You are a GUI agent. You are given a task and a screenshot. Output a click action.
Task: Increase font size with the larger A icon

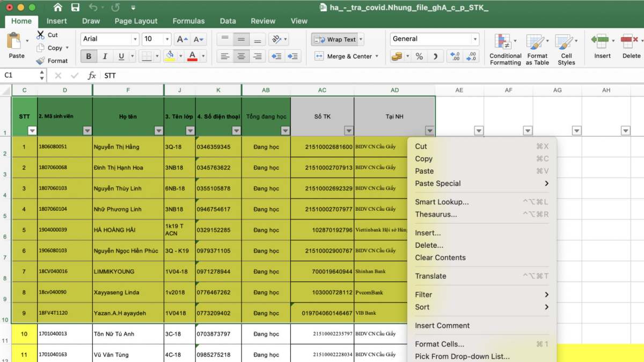[182, 39]
